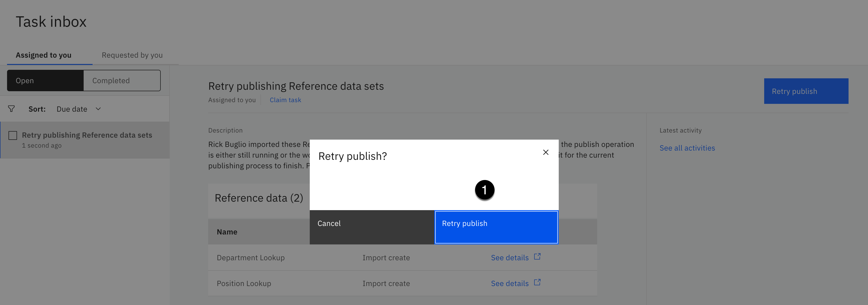Switch to Completed tasks toggle
The height and width of the screenshot is (305, 868).
click(122, 81)
